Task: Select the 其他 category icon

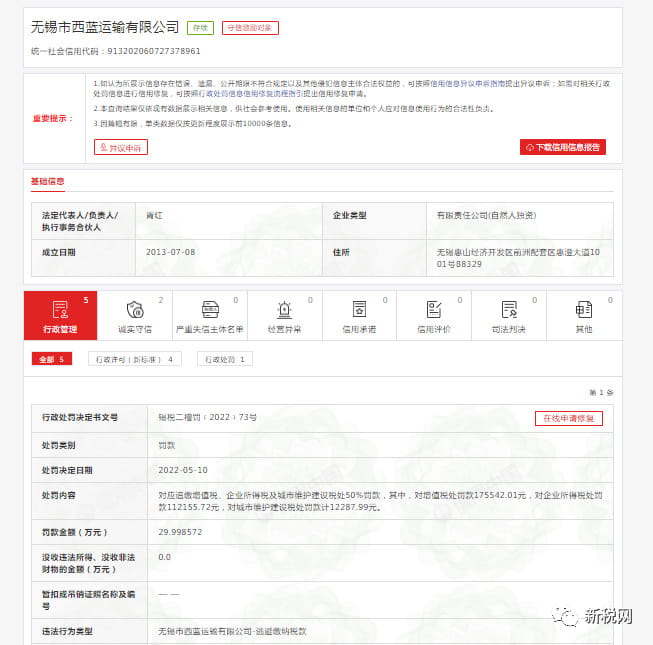Action: pyautogui.click(x=584, y=310)
